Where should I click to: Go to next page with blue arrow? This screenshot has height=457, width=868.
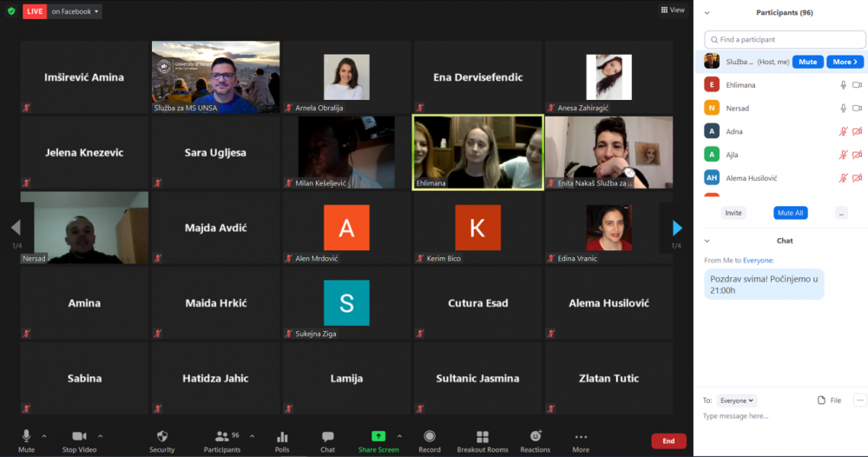(678, 228)
